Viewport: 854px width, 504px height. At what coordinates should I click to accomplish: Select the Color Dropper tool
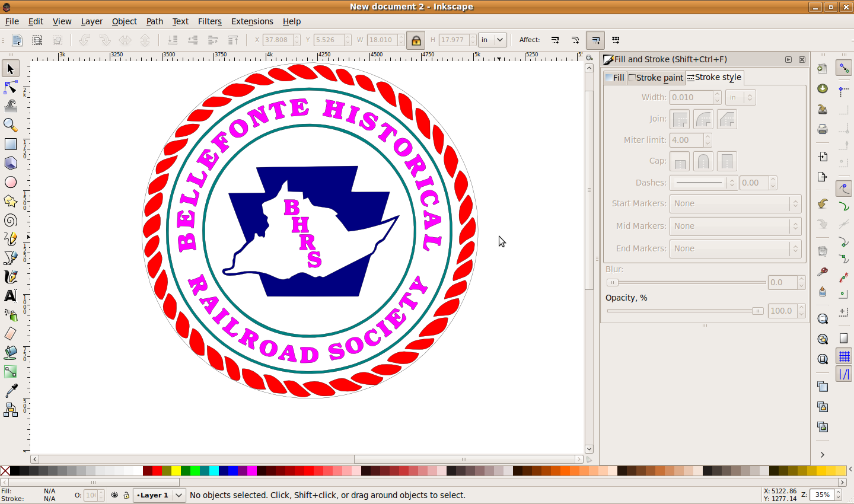[10, 391]
